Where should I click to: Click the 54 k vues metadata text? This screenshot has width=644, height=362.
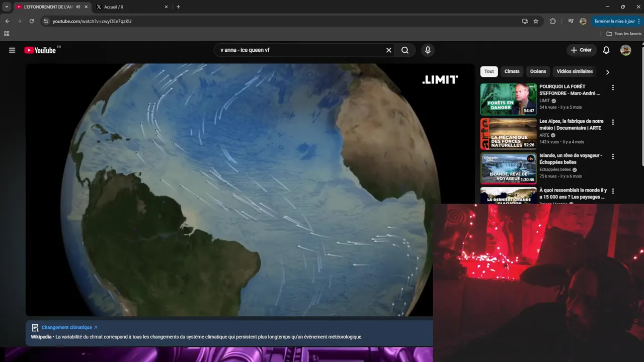(x=549, y=108)
